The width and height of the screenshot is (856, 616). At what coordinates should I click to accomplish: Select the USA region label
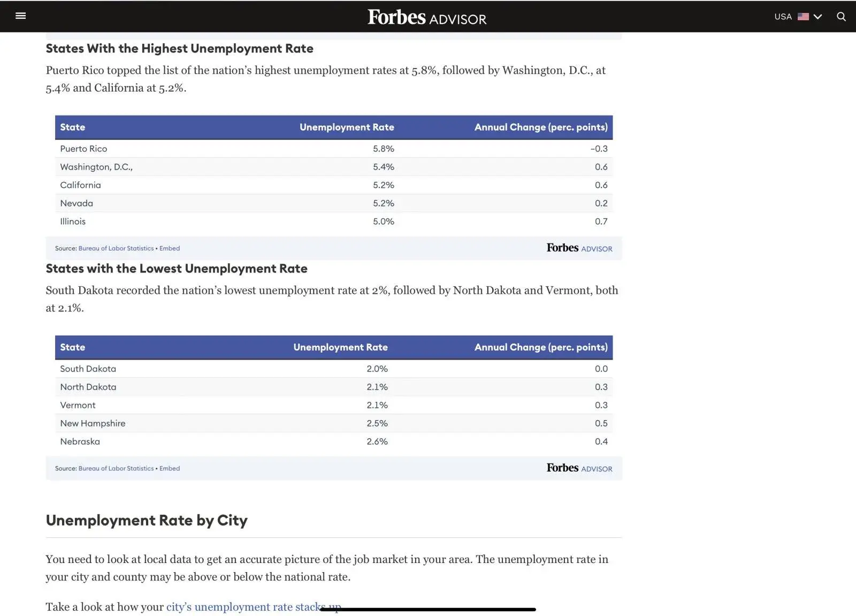[x=783, y=17]
